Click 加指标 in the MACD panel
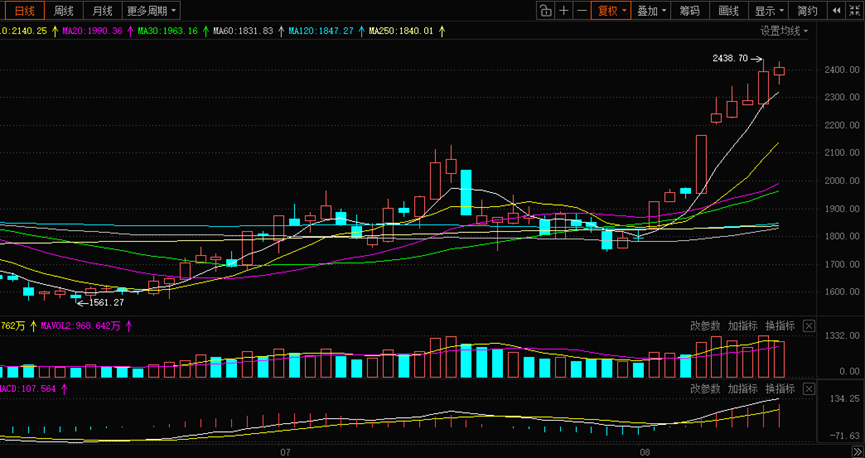 [743, 389]
